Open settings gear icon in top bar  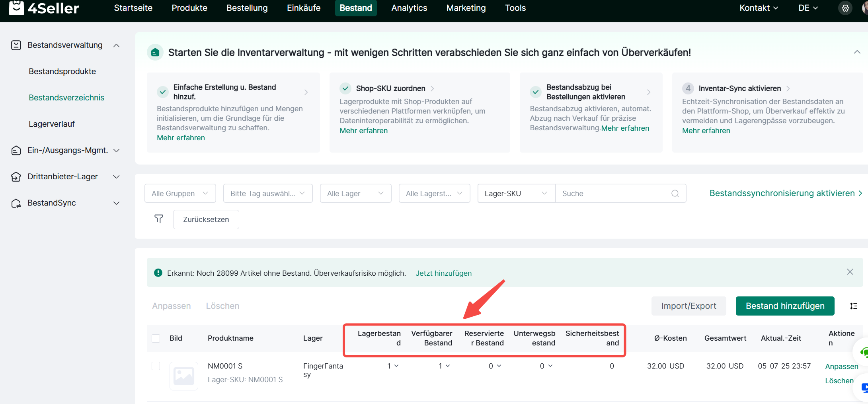coord(845,8)
